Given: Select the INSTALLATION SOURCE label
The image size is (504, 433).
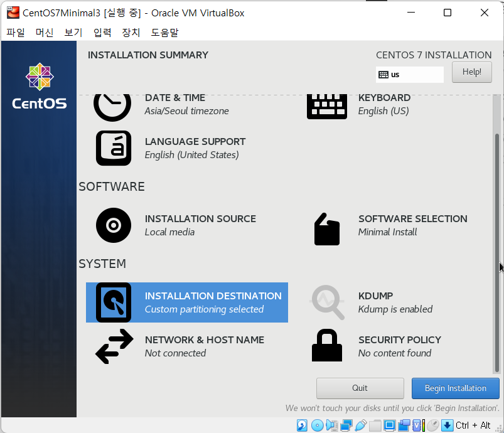Looking at the screenshot, I should click(x=200, y=219).
